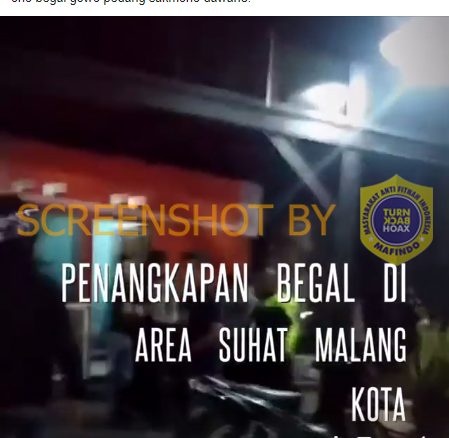Click the thin vertical pole on the roof
The image size is (449, 438).
[x=269, y=68]
